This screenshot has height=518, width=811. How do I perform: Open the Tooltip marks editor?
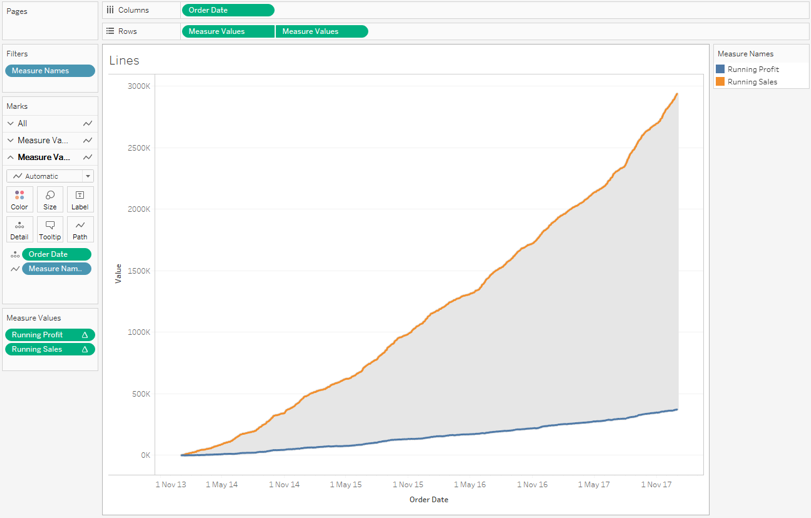point(50,230)
